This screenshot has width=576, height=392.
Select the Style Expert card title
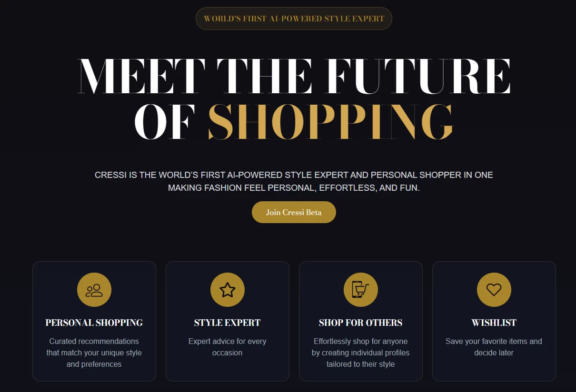pyautogui.click(x=228, y=323)
